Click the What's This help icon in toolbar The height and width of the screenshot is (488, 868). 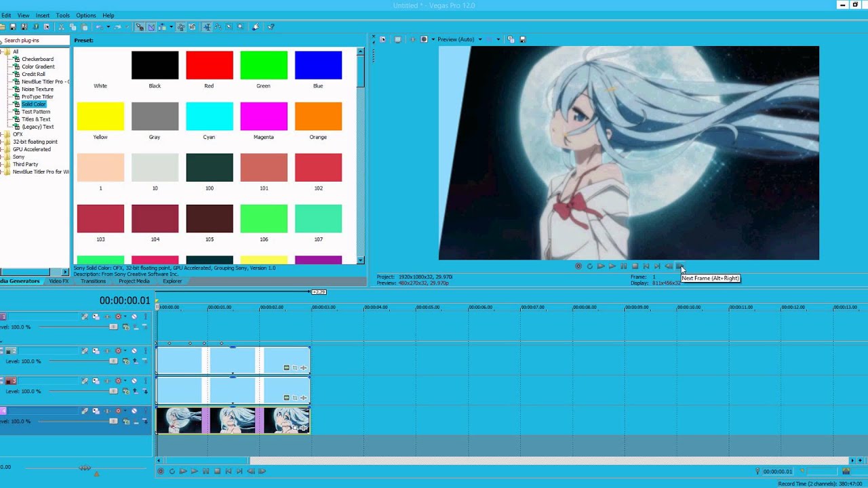point(270,27)
